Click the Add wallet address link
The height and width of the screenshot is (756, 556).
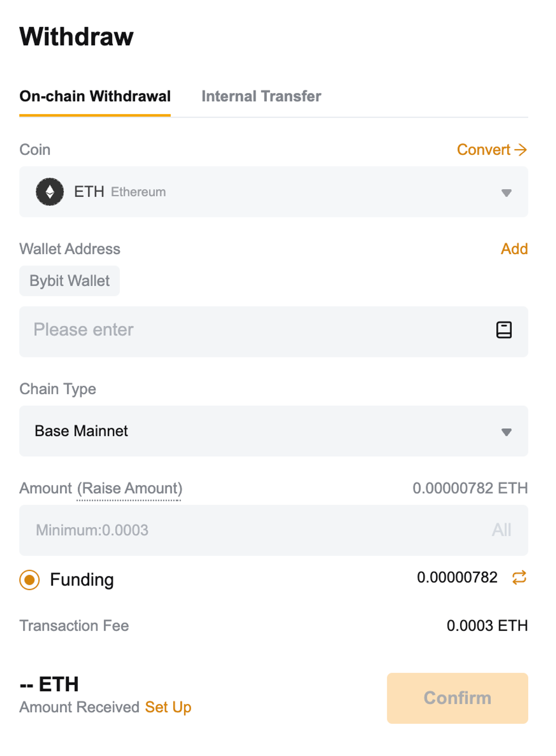pos(514,249)
